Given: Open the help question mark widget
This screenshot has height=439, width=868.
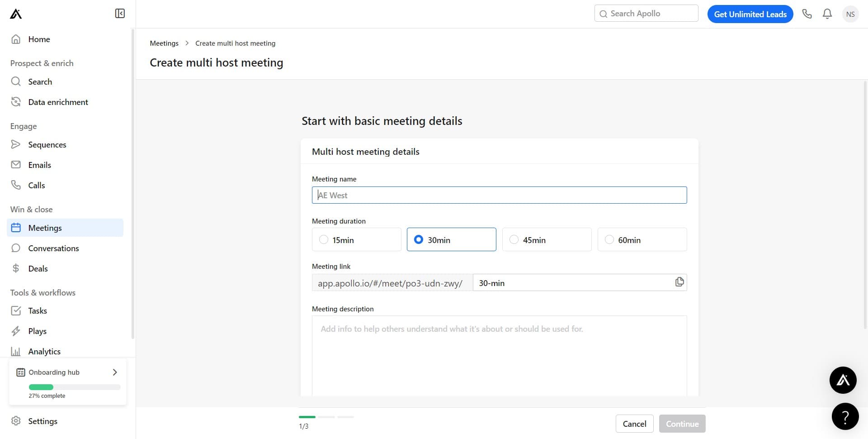Looking at the screenshot, I should point(845,416).
